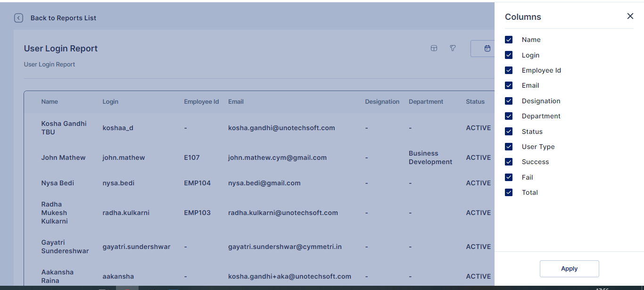Screen dimensions: 644x290
Task: Disable the Employee Id column
Action: click(x=509, y=70)
